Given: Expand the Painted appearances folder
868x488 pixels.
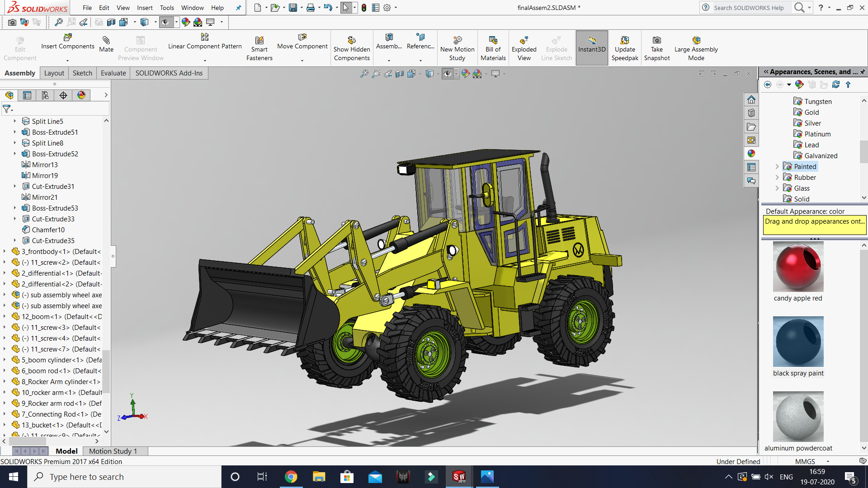Looking at the screenshot, I should [777, 167].
